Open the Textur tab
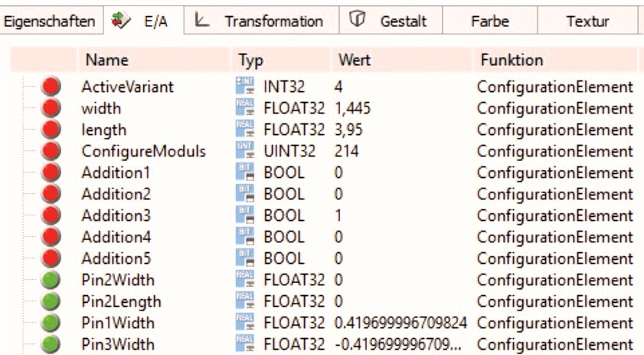This screenshot has height=355, width=644. pyautogui.click(x=588, y=21)
